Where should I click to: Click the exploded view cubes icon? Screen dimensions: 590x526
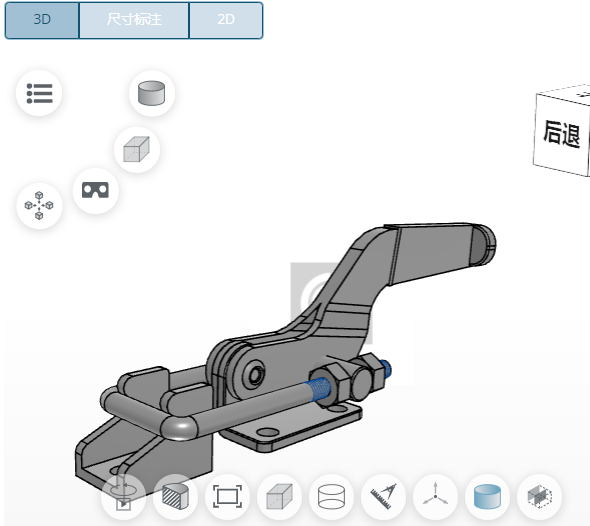click(39, 205)
